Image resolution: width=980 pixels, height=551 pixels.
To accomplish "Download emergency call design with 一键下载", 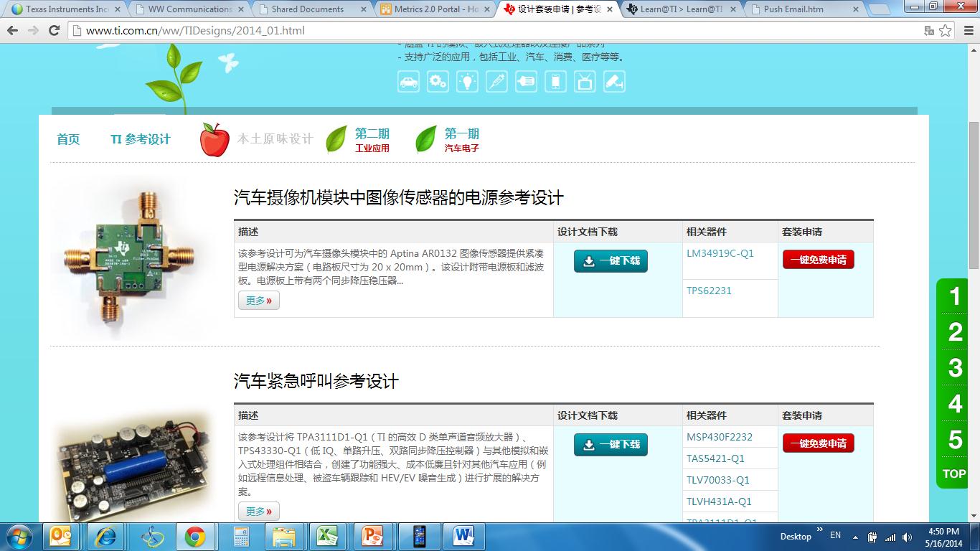I will (x=611, y=445).
